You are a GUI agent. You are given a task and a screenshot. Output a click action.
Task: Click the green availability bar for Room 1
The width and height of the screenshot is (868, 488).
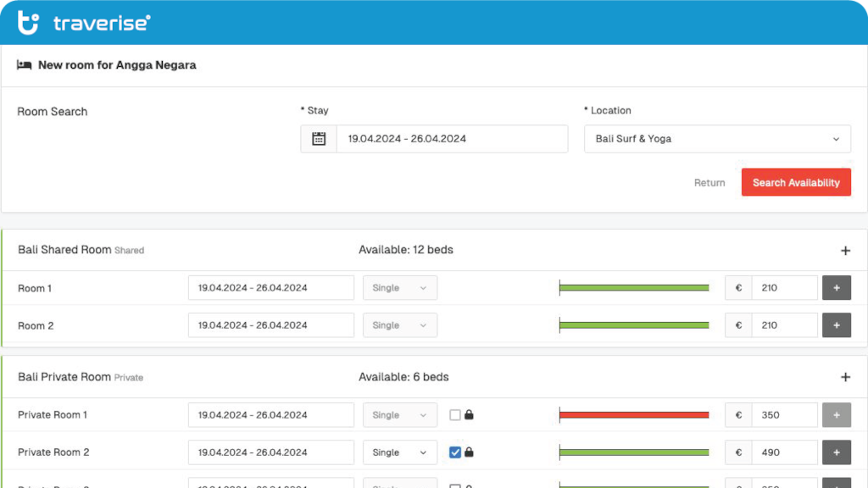[x=634, y=288]
